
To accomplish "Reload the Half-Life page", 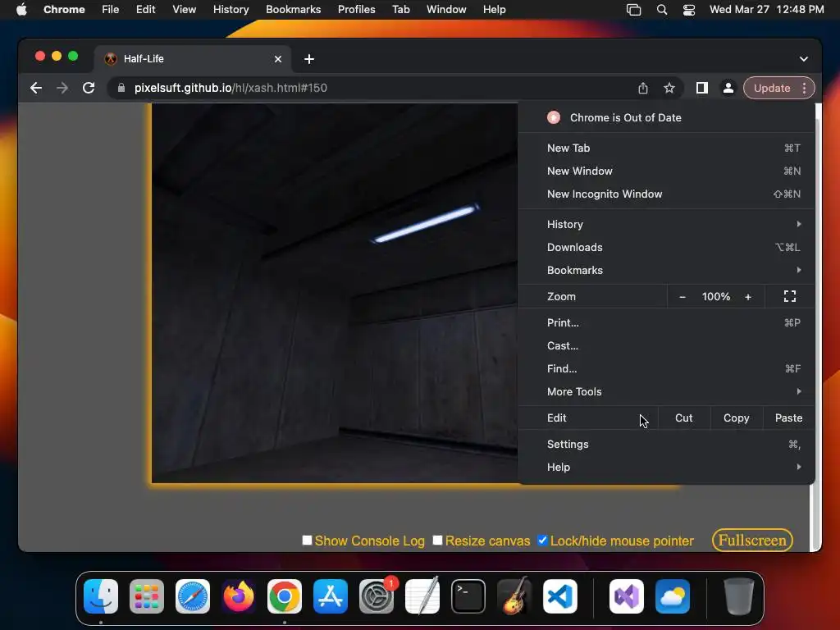I will (89, 88).
